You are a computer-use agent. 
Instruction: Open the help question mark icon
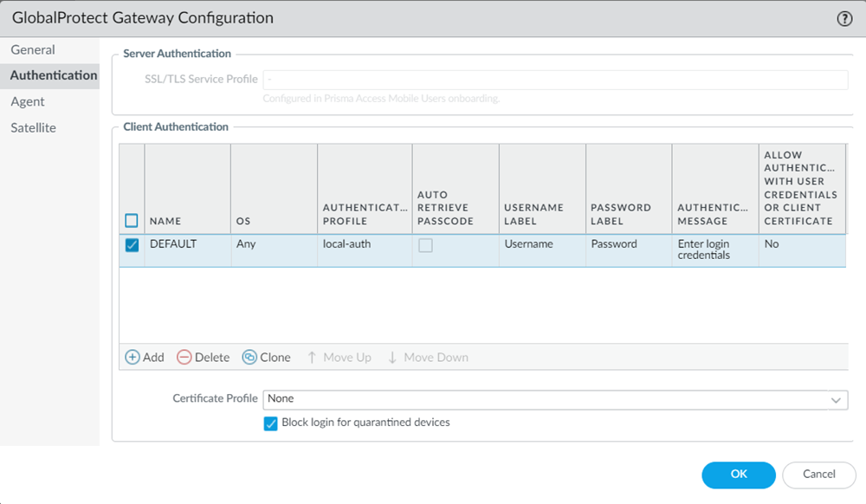coord(844,18)
